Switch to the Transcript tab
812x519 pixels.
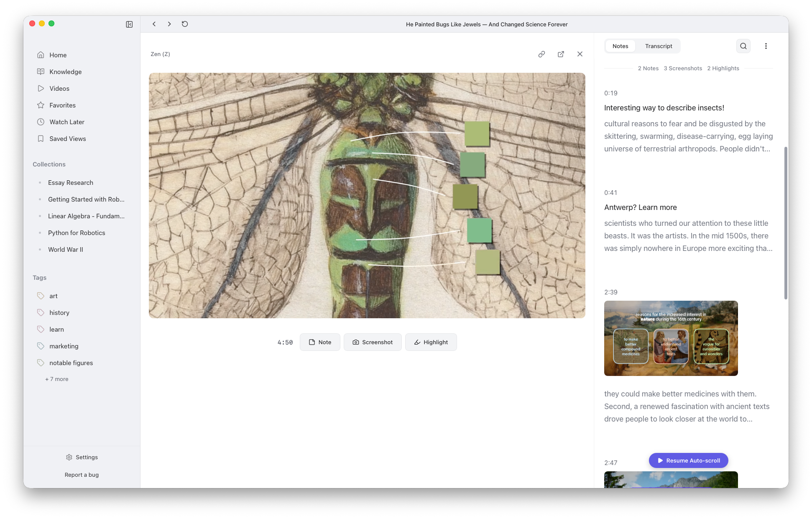(x=659, y=46)
